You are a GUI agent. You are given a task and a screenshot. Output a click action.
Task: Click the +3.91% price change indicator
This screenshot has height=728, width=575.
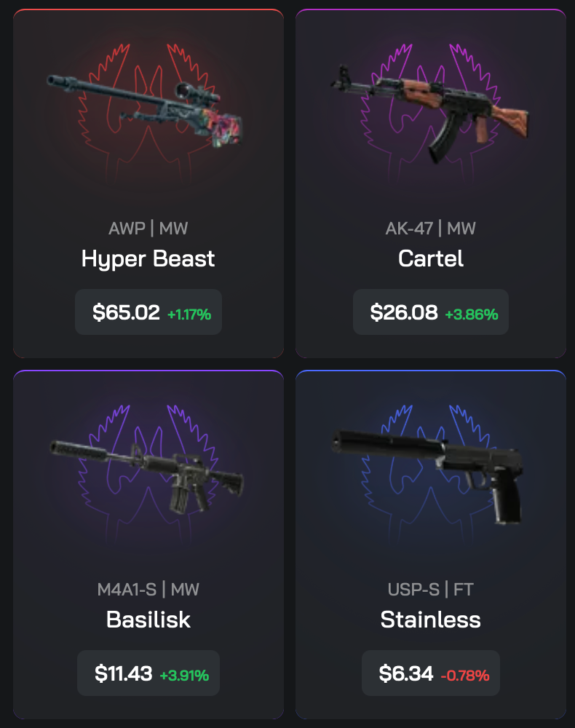(x=184, y=675)
